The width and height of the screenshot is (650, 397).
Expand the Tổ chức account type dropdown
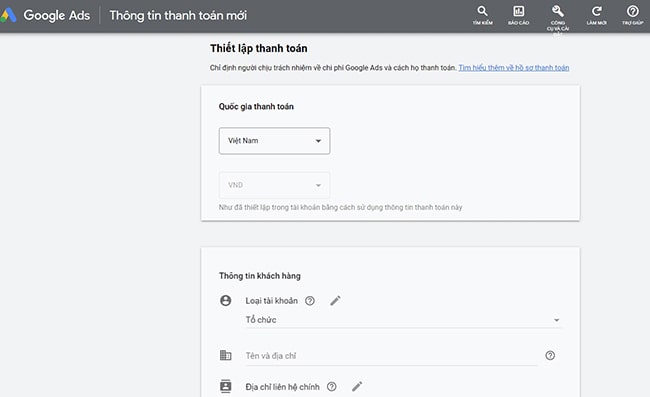click(x=403, y=320)
